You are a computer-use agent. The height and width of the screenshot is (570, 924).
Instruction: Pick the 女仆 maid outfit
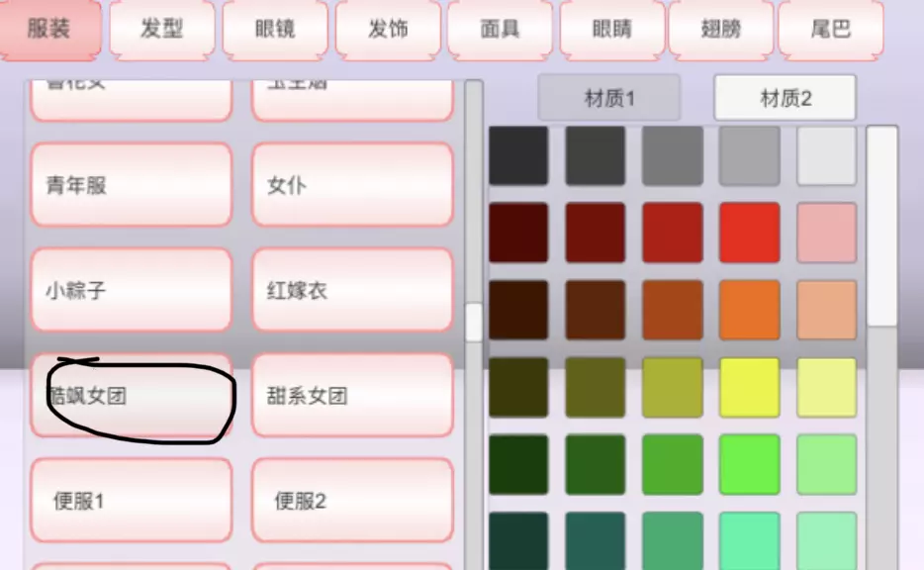tap(352, 185)
